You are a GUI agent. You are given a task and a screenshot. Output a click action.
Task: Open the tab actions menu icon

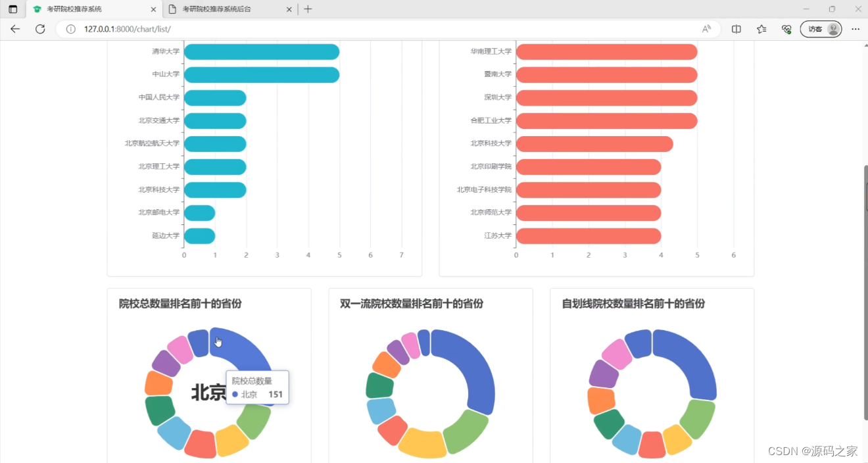pyautogui.click(x=13, y=9)
